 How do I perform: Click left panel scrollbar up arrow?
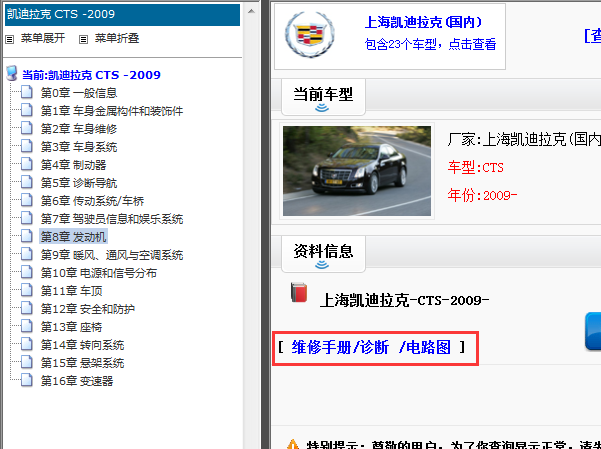click(x=251, y=11)
